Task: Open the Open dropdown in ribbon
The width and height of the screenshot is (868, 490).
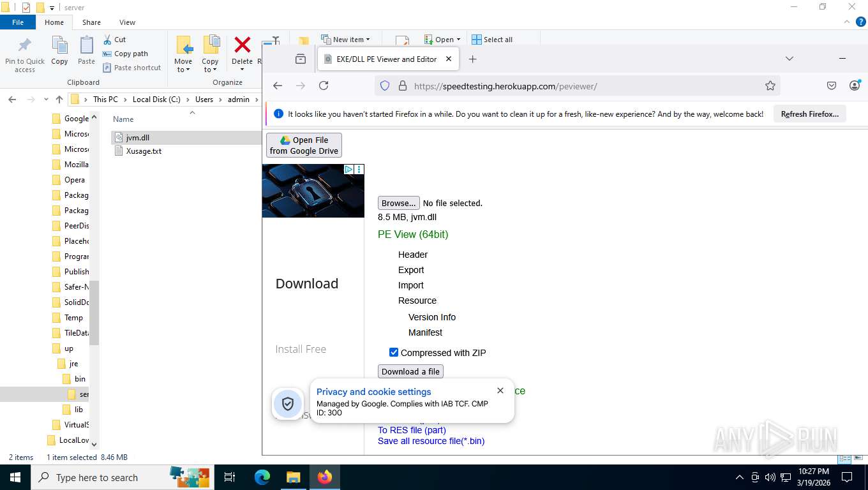Action: point(442,40)
